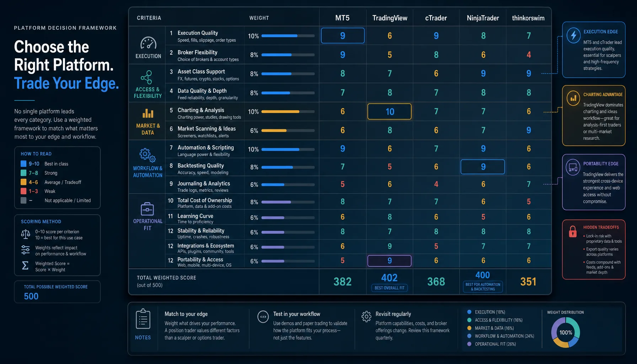Screen dimensions: 637x364
Task: Click the sliders icon beside Weights reflect impact
Action: tap(26, 250)
